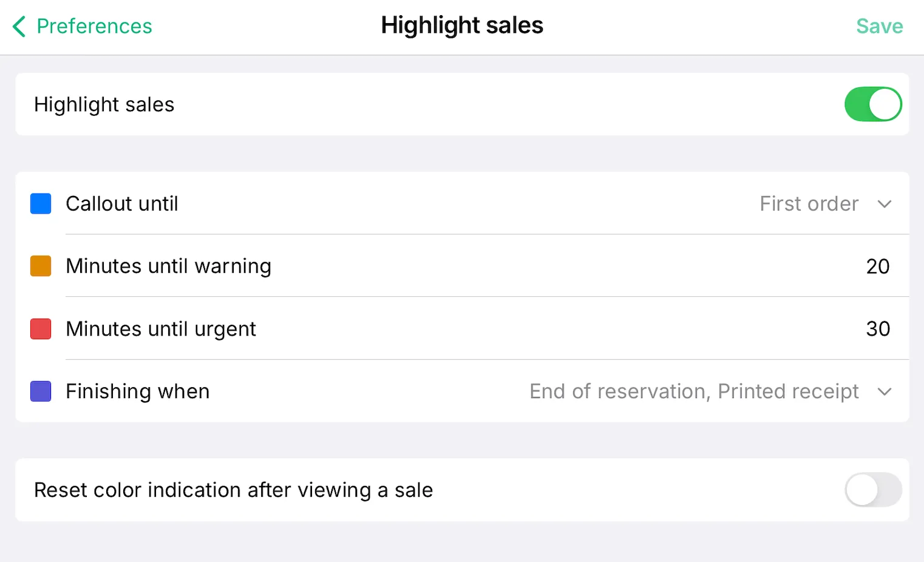Image resolution: width=924 pixels, height=562 pixels.
Task: Select the Minutes until warning label
Action: coord(168,266)
